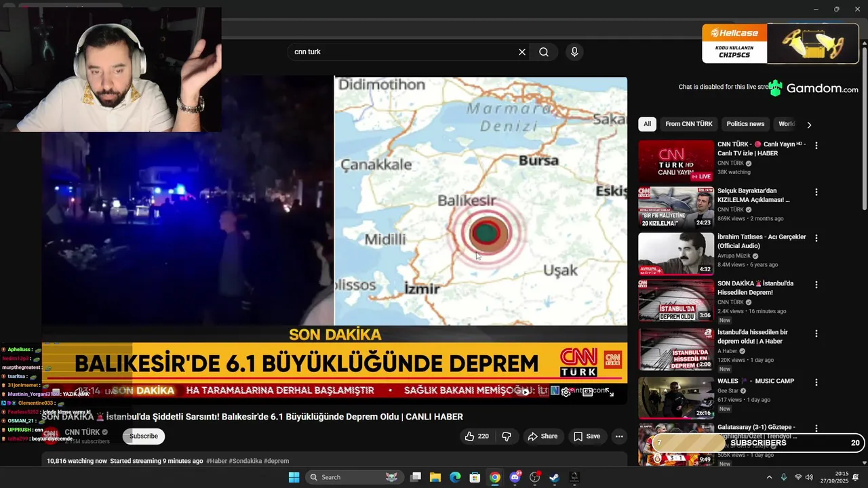This screenshot has height=488, width=868.
Task: Open Discord from the taskbar
Action: [515, 477]
